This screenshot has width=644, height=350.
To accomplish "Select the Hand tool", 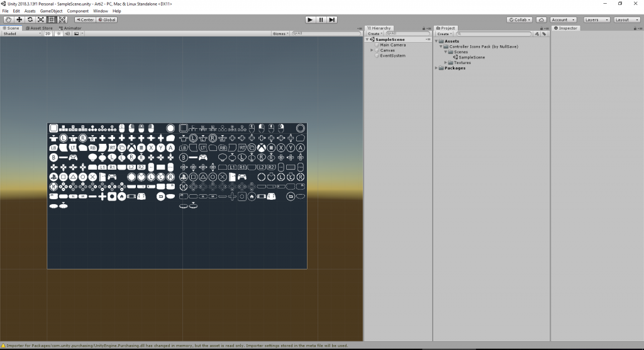I will point(8,19).
